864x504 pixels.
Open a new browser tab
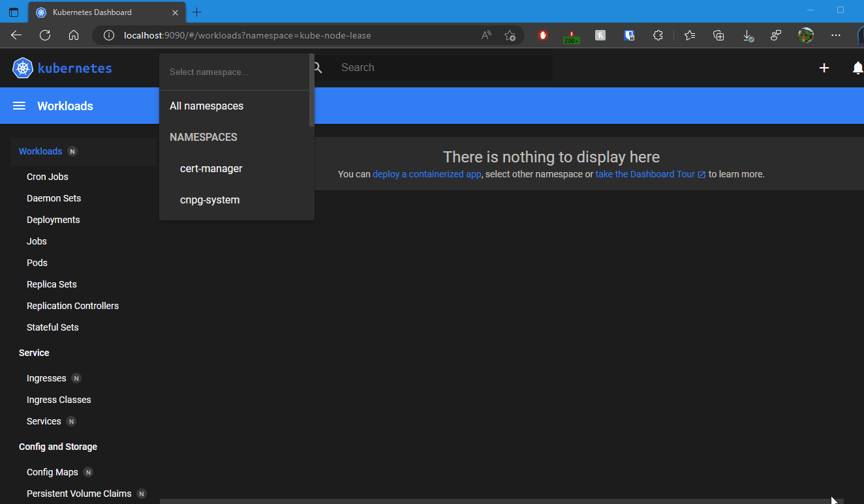tap(197, 12)
